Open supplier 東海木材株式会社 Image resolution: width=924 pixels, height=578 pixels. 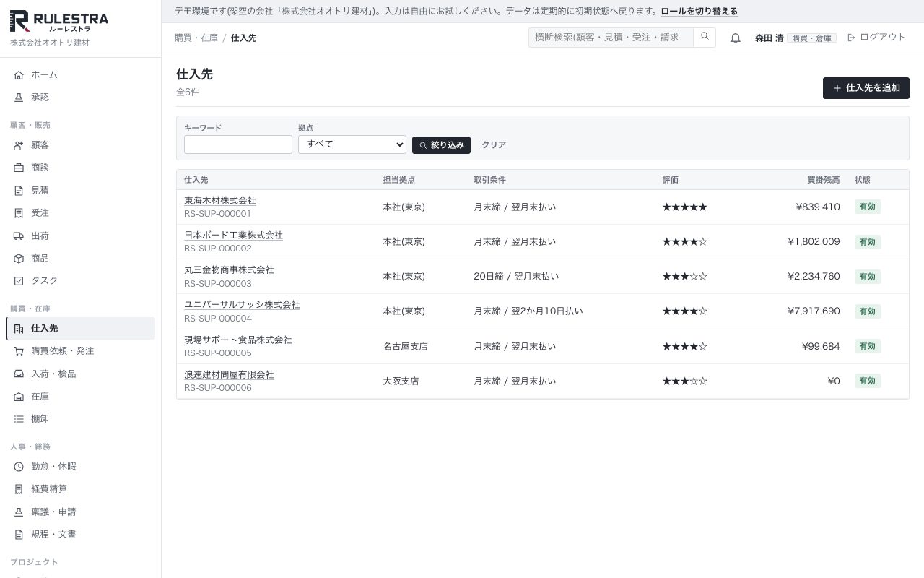point(220,201)
